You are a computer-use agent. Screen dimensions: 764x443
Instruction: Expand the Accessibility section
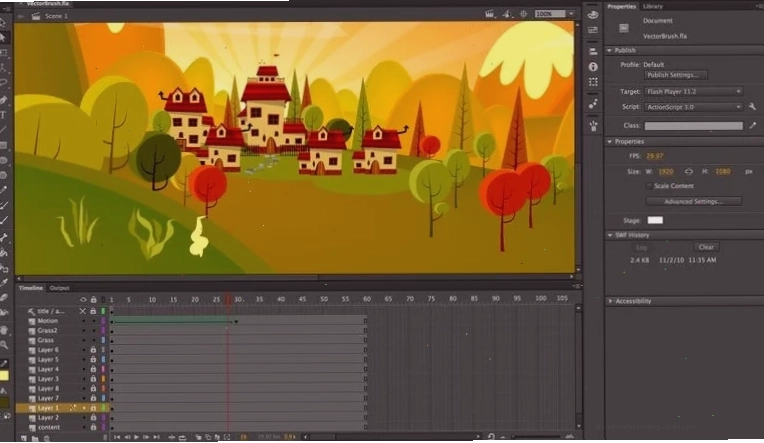pos(610,301)
